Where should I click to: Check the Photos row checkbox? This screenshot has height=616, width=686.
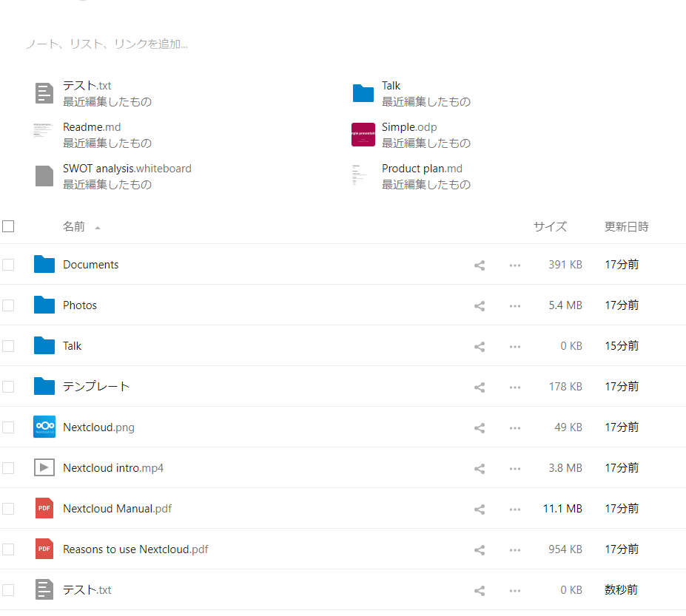(x=8, y=305)
